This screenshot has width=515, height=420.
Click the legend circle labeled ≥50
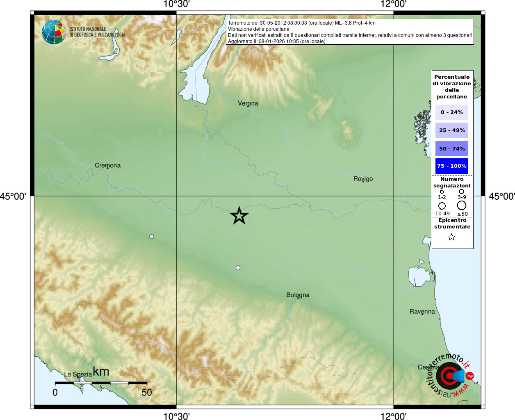click(x=462, y=205)
